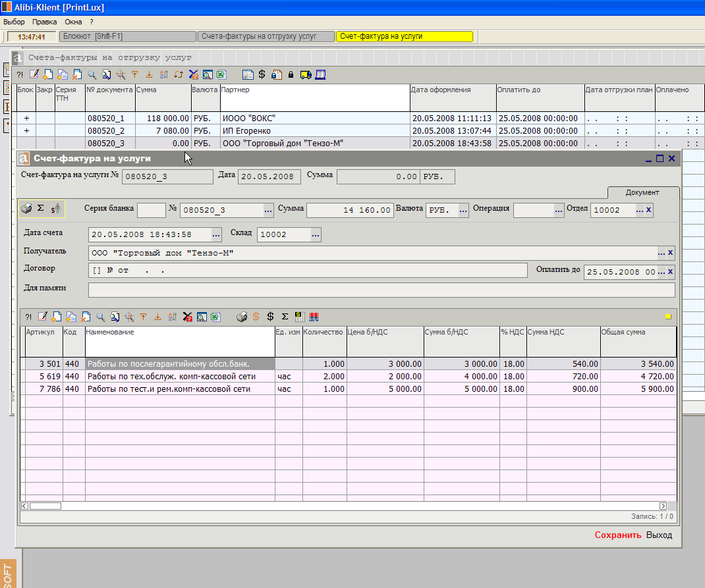Click sigma totals icon in items toolbar

[x=285, y=317]
